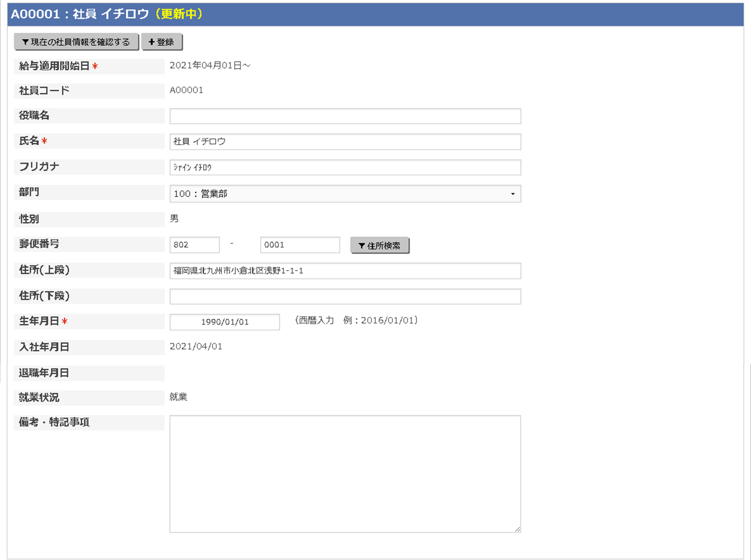751x560 pixels.
Task: Click the 就業状況 label
Action: 39,398
